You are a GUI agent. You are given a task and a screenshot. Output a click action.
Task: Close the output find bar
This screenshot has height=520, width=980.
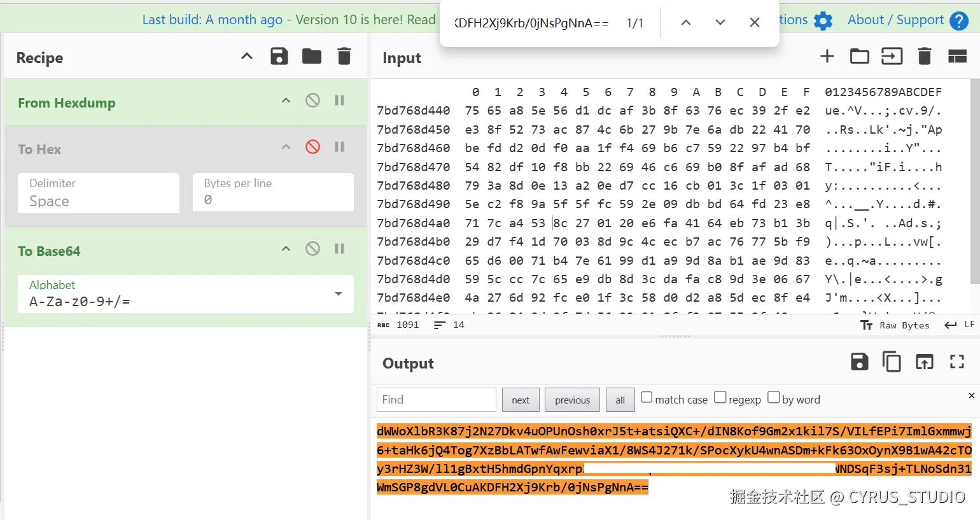coord(972,395)
